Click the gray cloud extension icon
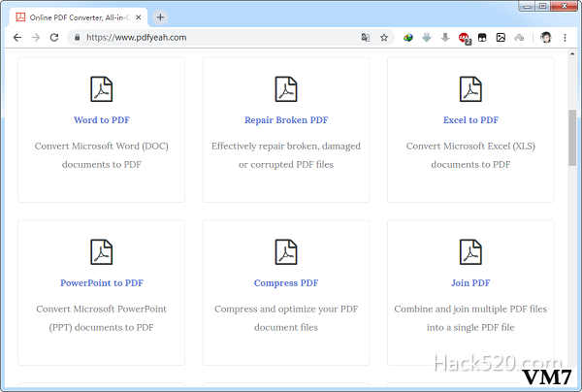582x392 pixels. tap(519, 38)
